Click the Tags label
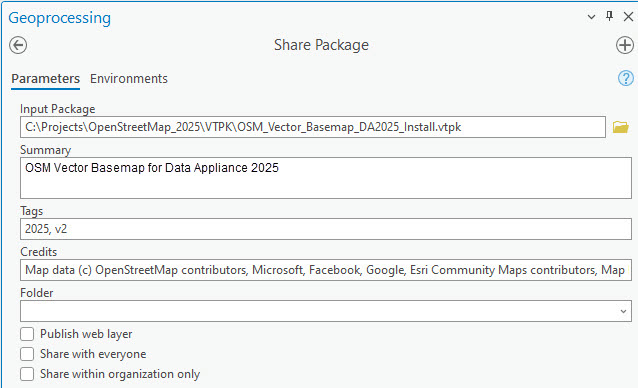This screenshot has width=638, height=388. (x=31, y=211)
